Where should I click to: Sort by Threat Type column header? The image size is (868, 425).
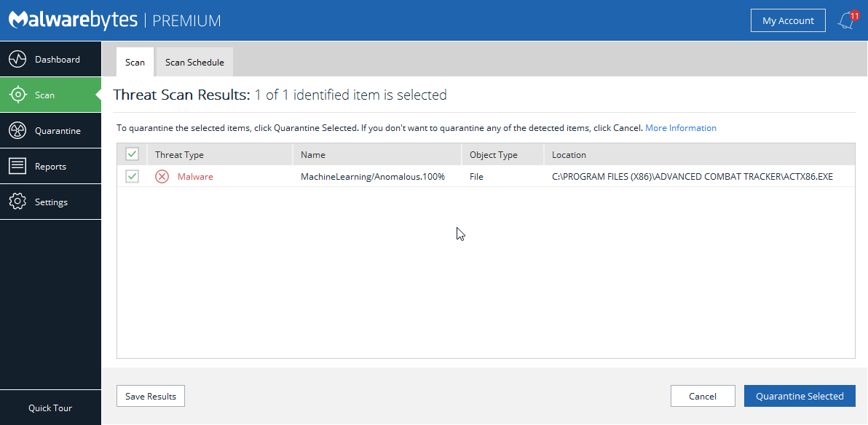click(x=220, y=154)
